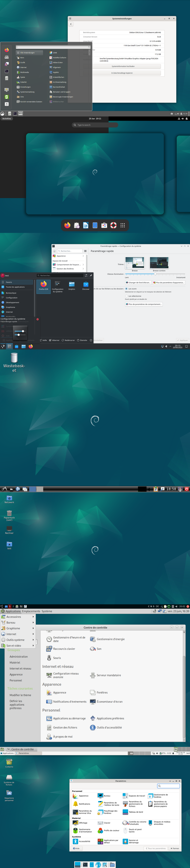
Task: Click the search box in Xfce Paramètres
Action: 168,786
